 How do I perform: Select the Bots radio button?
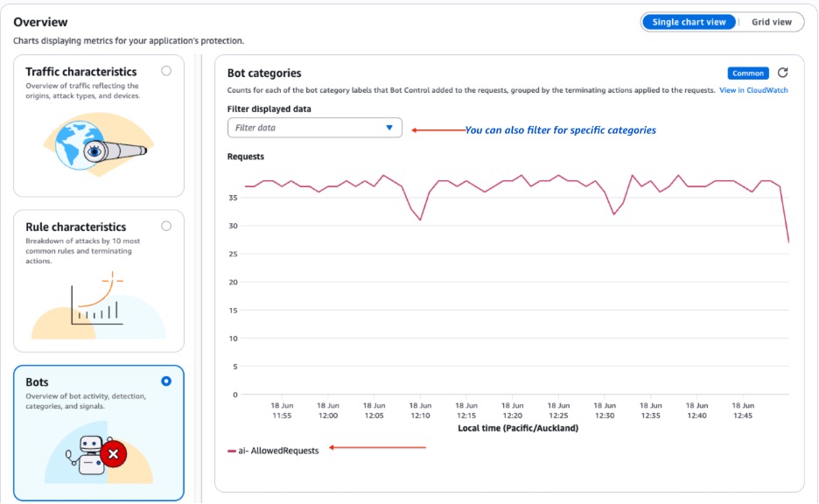166,381
